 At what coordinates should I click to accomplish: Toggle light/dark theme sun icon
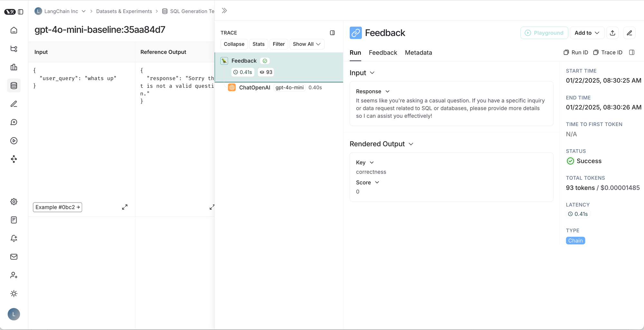14,294
